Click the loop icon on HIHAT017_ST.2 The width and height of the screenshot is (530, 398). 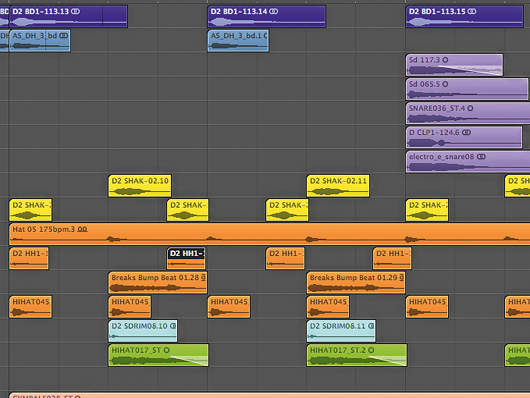(x=371, y=350)
